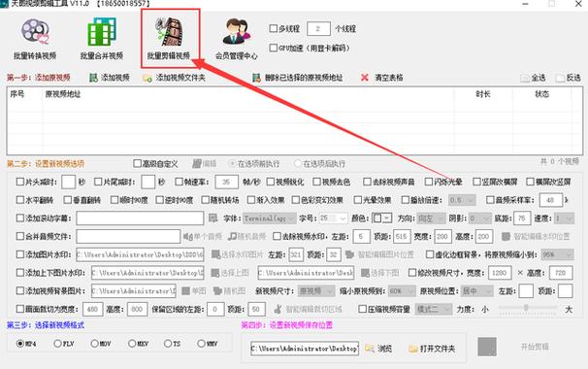This screenshot has height=369, width=588.
Task: Click the 反选 button
Action: coord(569,78)
